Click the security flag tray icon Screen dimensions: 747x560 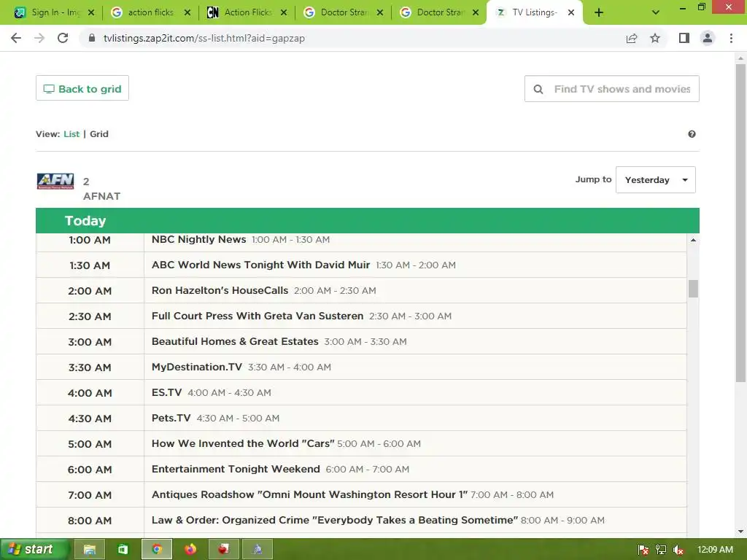pyautogui.click(x=643, y=550)
